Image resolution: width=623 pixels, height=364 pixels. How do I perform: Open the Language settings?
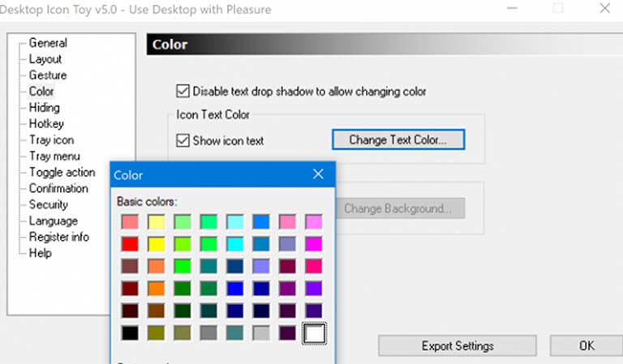(x=54, y=221)
